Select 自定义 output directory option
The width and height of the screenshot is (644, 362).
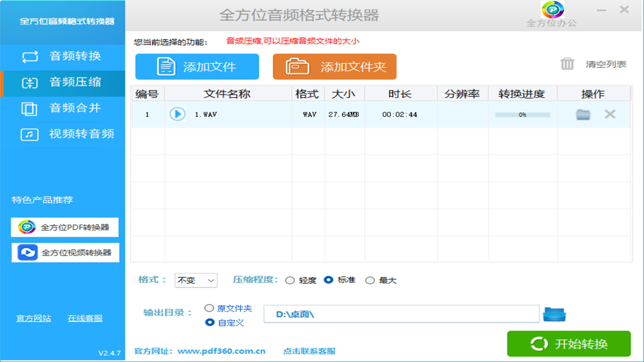click(x=210, y=322)
